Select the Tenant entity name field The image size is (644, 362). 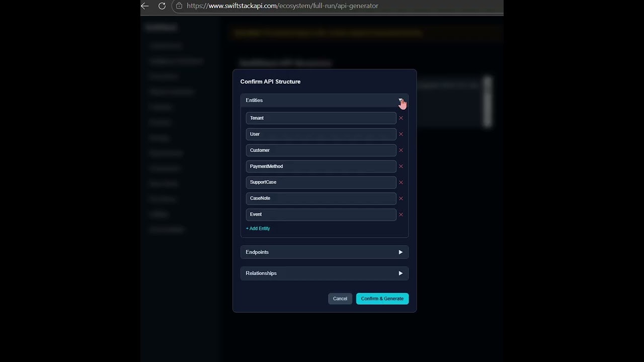click(x=320, y=118)
